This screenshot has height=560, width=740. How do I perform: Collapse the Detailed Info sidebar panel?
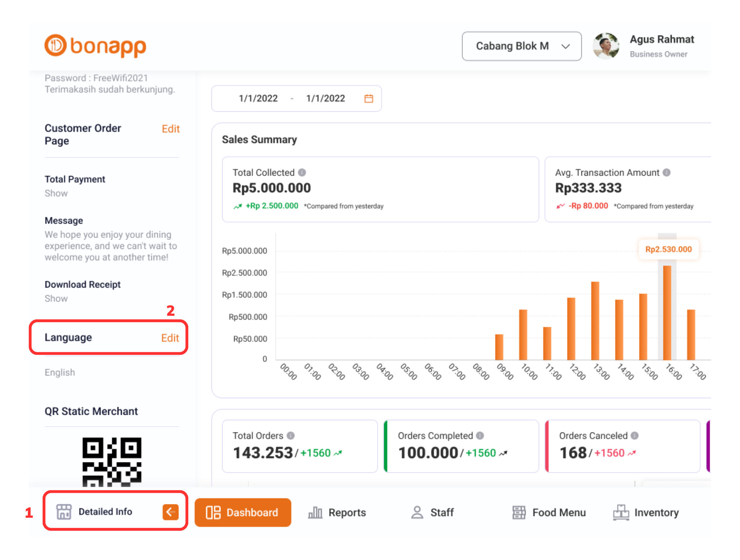170,512
